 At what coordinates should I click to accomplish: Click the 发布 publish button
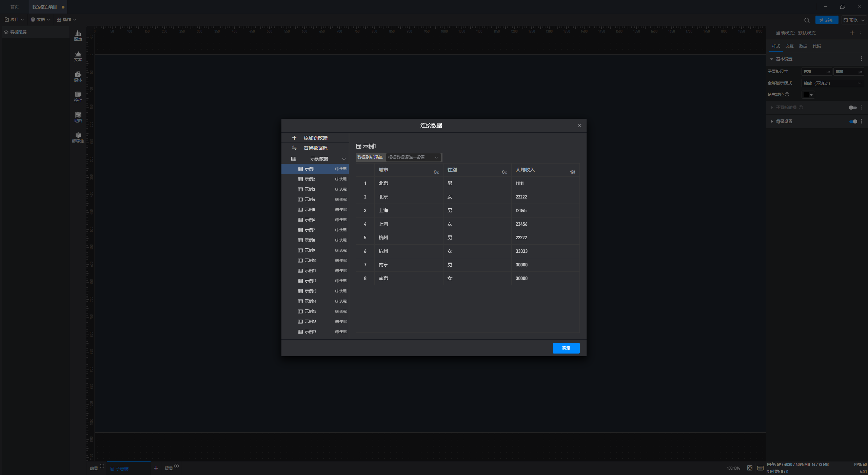(x=826, y=20)
